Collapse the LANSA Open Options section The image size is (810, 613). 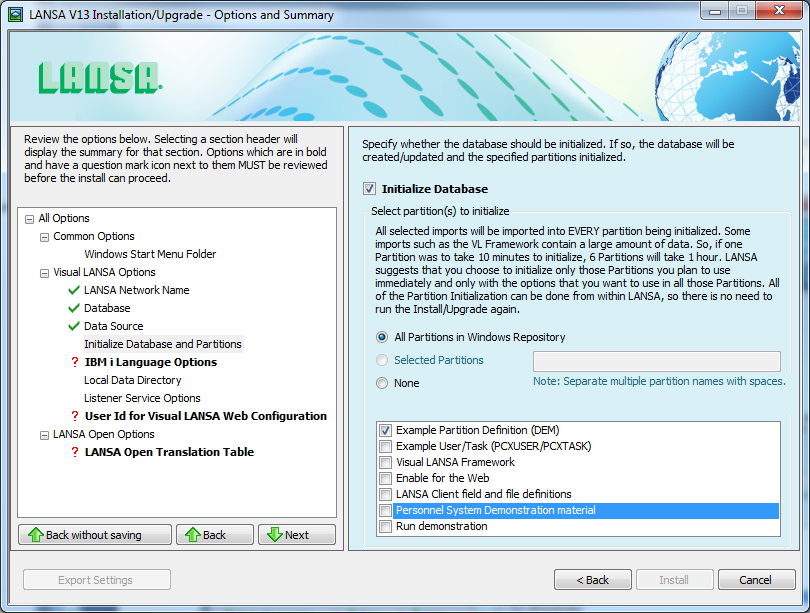coord(44,435)
